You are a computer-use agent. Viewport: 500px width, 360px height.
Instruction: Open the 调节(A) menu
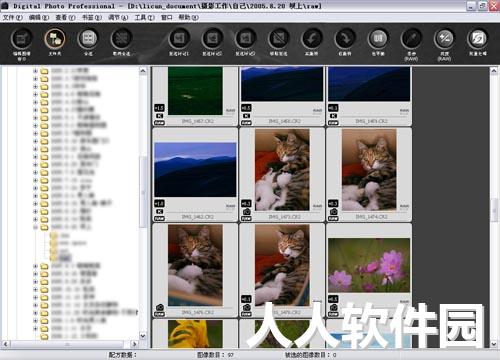coord(118,17)
